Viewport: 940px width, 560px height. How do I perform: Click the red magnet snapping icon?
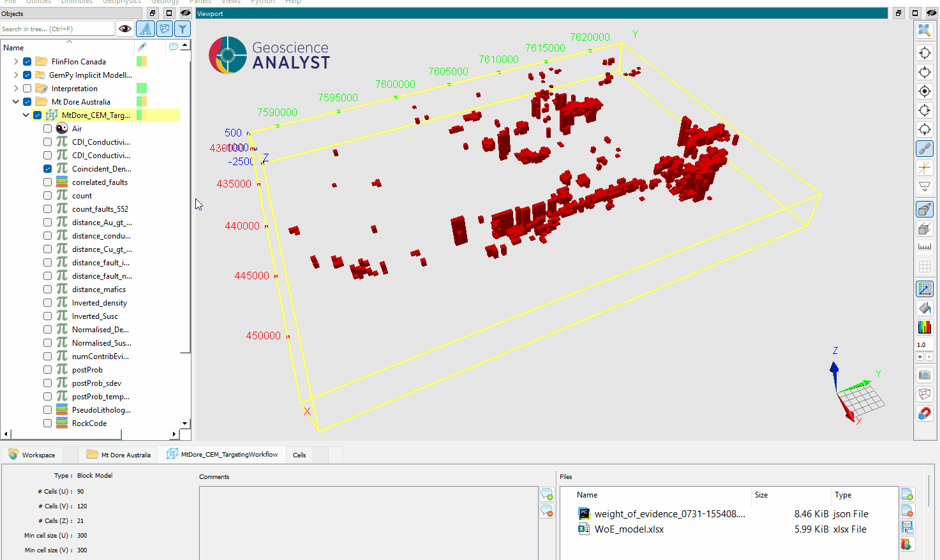[924, 414]
